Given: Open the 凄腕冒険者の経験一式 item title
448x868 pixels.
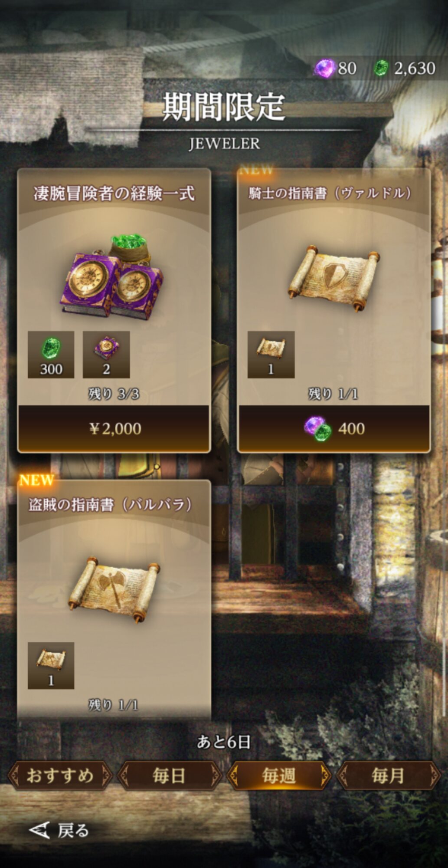Looking at the screenshot, I should (114, 194).
